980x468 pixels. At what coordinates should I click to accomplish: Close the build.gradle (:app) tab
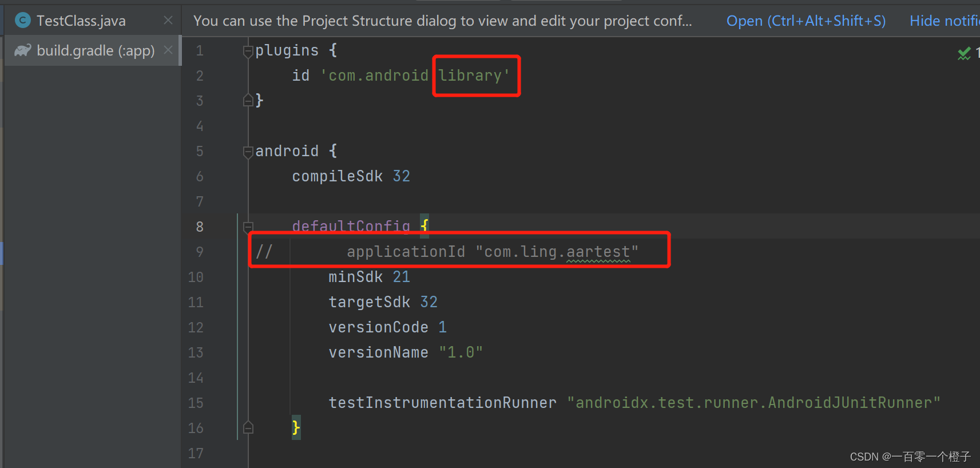(x=168, y=50)
